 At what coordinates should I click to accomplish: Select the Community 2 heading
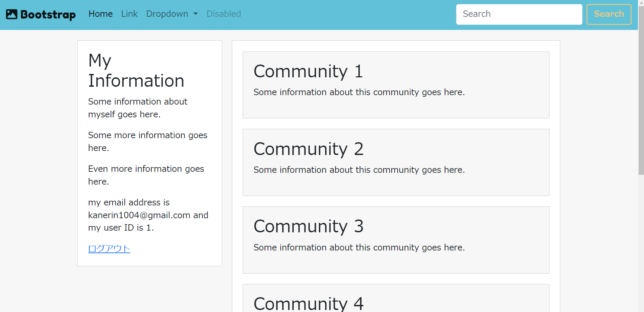(x=309, y=149)
